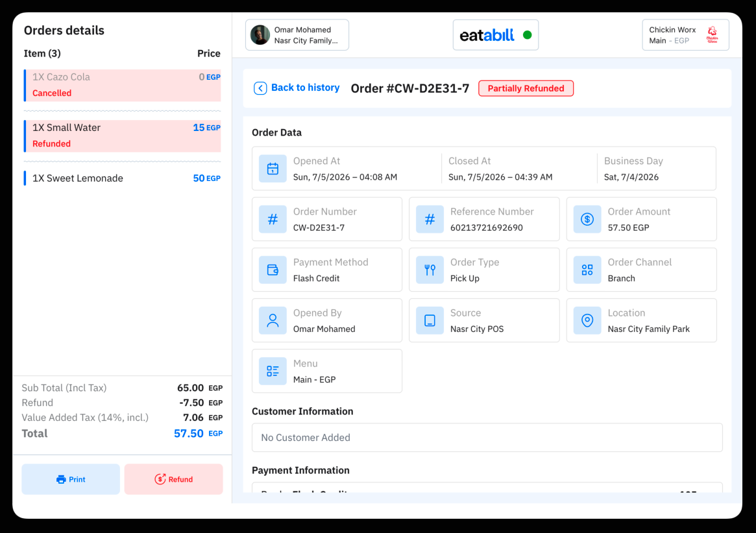The width and height of the screenshot is (756, 533).
Task: Click the person icon beside Opened By
Action: [273, 320]
